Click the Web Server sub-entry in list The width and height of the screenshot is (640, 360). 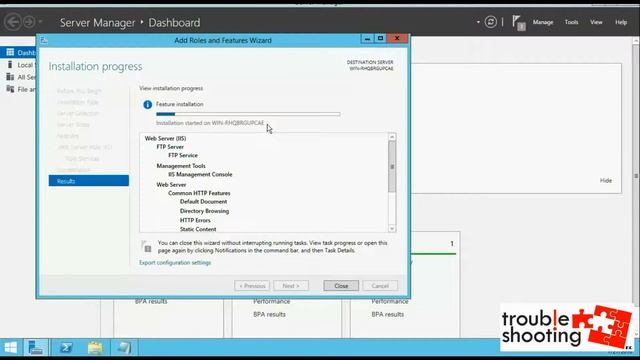click(171, 184)
